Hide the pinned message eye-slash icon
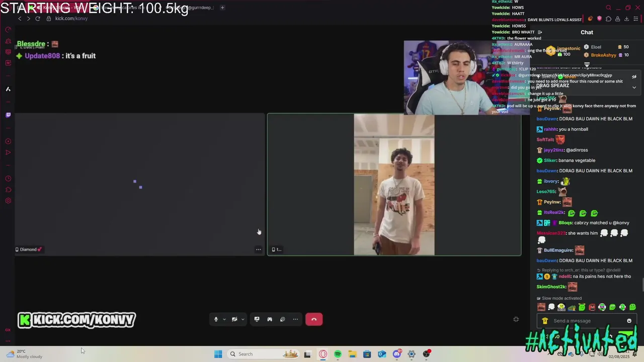The height and width of the screenshot is (362, 644). coord(634,77)
